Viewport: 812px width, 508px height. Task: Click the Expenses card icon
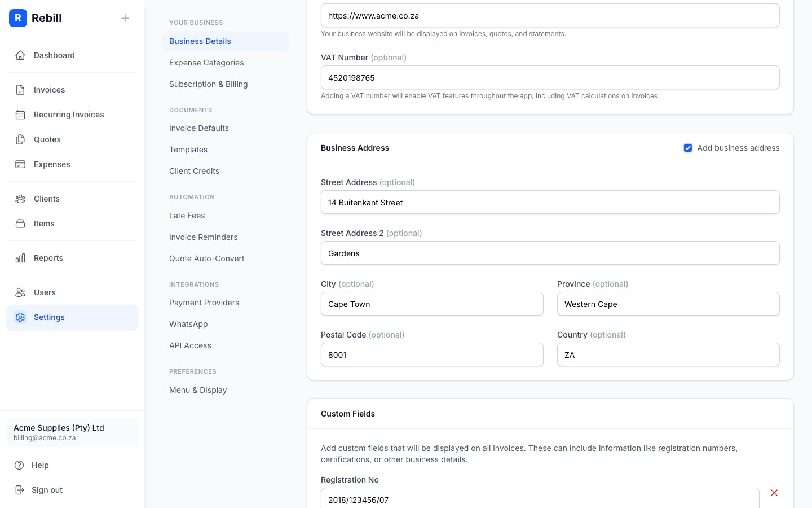pos(20,164)
